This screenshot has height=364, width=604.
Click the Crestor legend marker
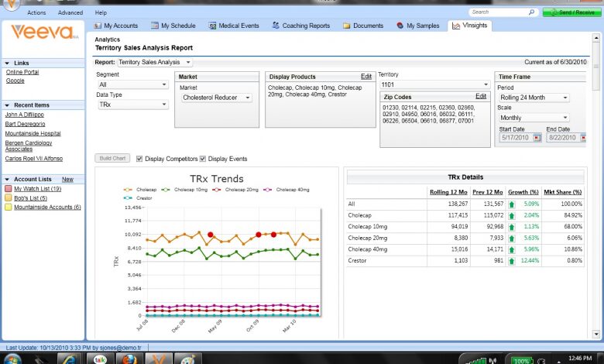(128, 198)
